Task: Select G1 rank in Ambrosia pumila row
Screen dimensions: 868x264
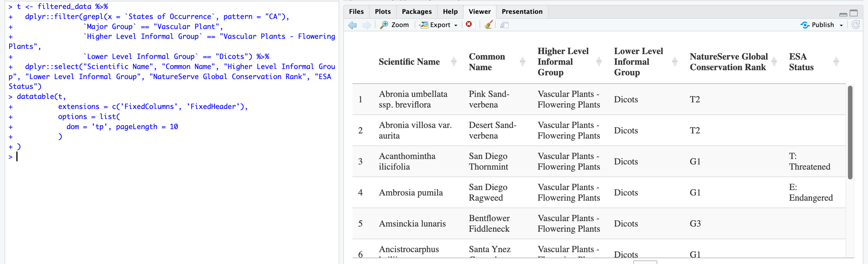Action: [695, 192]
